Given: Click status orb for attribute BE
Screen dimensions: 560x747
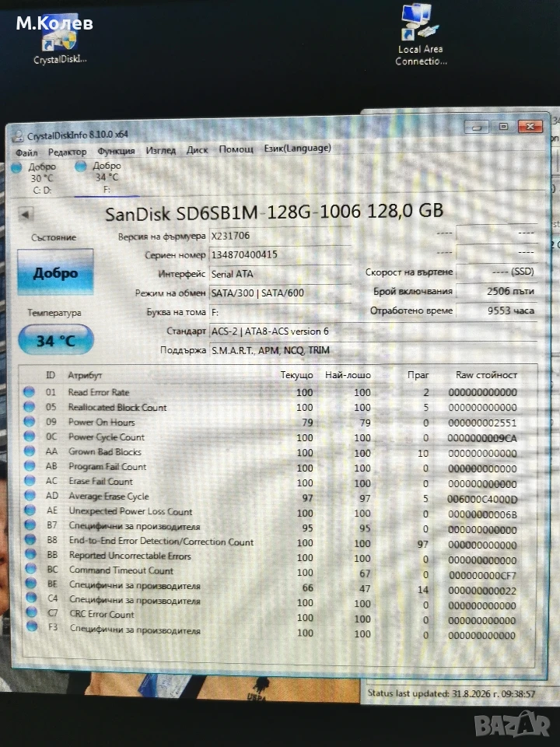Looking at the screenshot, I should (31, 583).
